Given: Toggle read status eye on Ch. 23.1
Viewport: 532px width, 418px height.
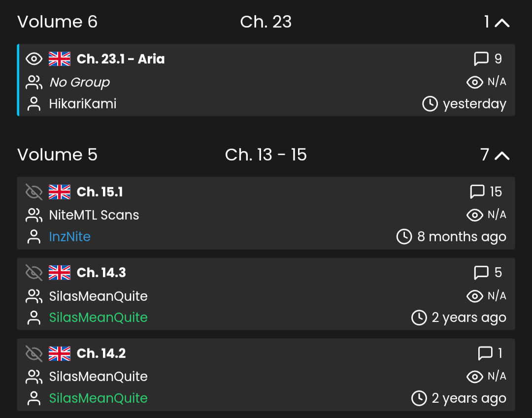Looking at the screenshot, I should (34, 59).
